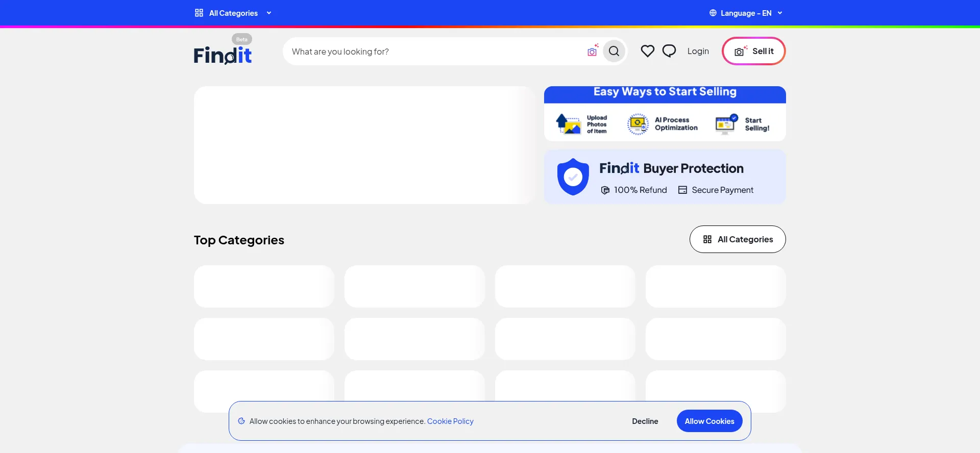Viewport: 980px width, 453px height.
Task: Click the Beta badge above the logo
Action: (242, 39)
